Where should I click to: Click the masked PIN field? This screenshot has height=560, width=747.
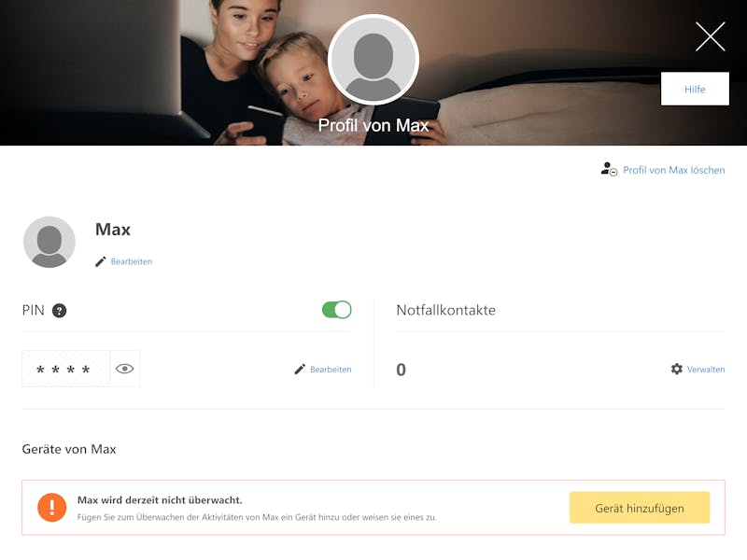[x=65, y=369]
